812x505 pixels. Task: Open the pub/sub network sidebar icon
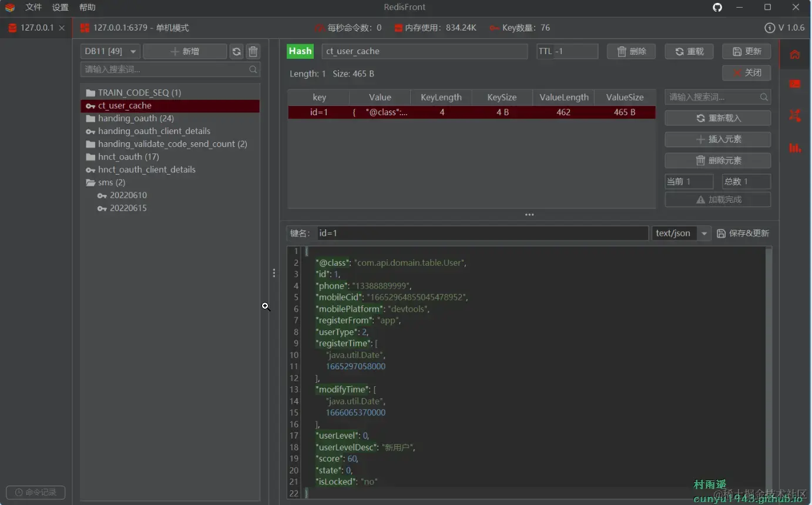[x=795, y=115]
